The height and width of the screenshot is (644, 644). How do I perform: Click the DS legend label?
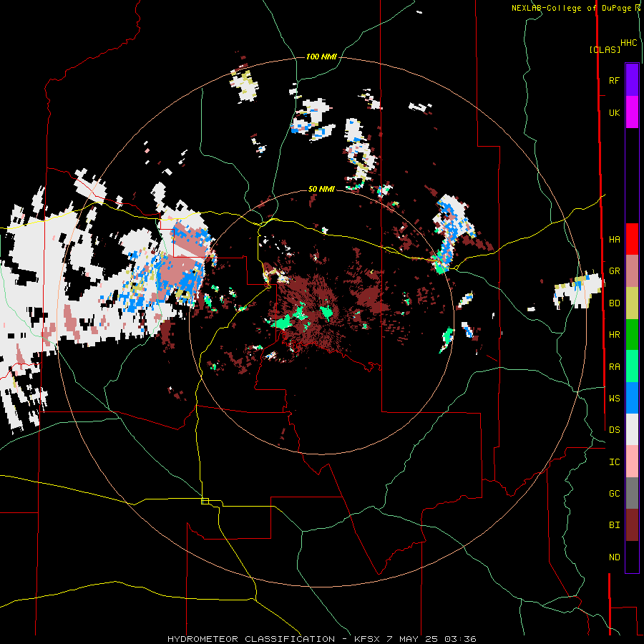click(x=614, y=429)
